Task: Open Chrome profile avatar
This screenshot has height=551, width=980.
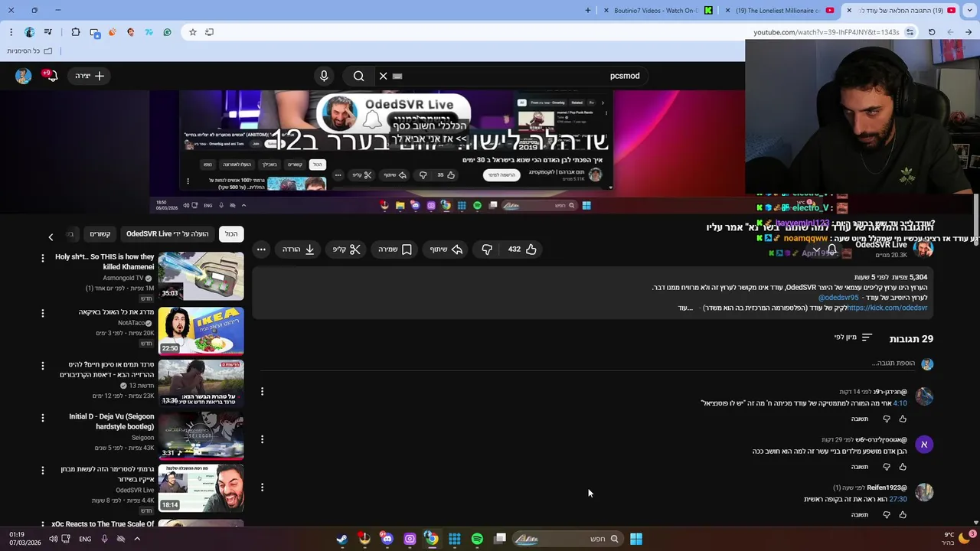Action: pyautogui.click(x=29, y=32)
